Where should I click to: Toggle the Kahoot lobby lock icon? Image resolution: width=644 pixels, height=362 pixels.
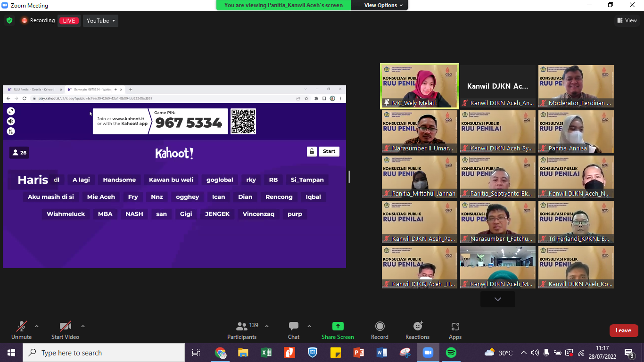(x=312, y=151)
